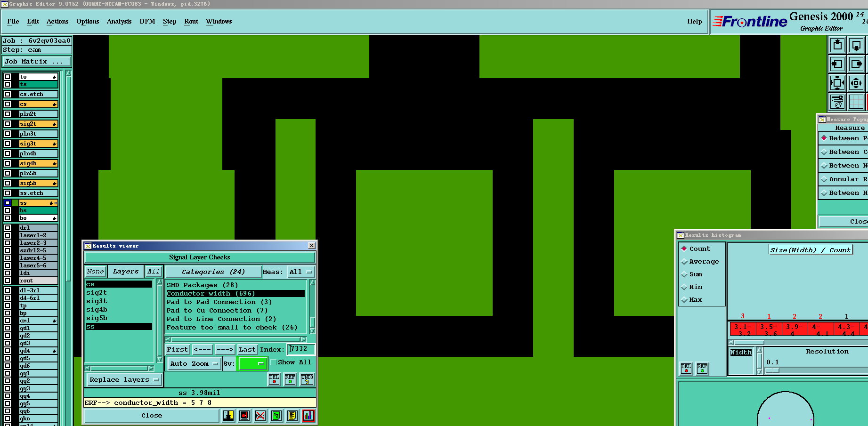
Task: Click the crossed-out REF icon
Action: pos(260,416)
